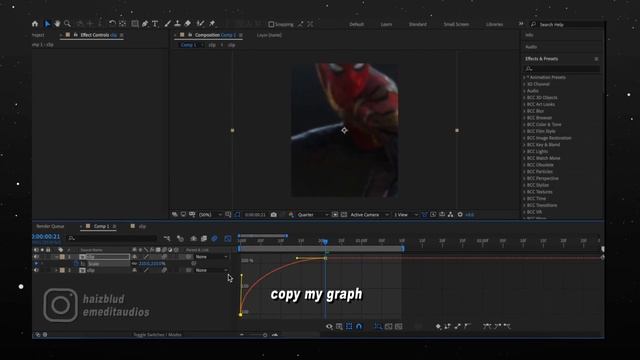640x360 pixels.
Task: Open magnification ratio (50%) dropdown
Action: (x=210, y=215)
